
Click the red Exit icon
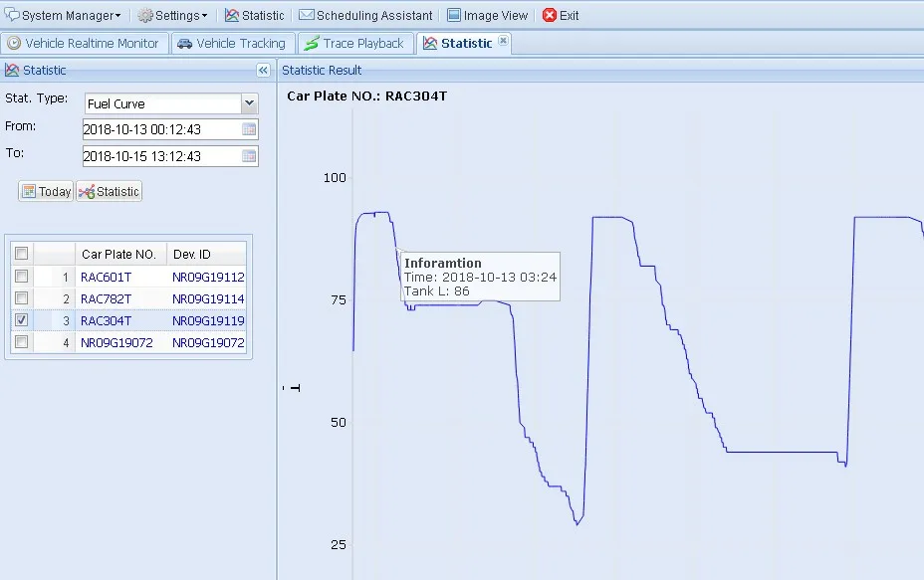550,16
